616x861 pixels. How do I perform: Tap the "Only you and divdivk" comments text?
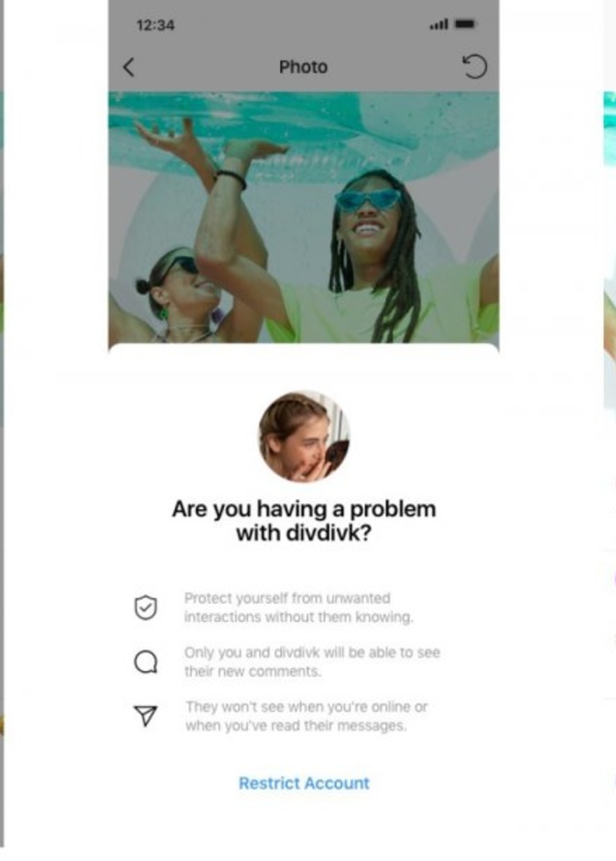coord(312,661)
